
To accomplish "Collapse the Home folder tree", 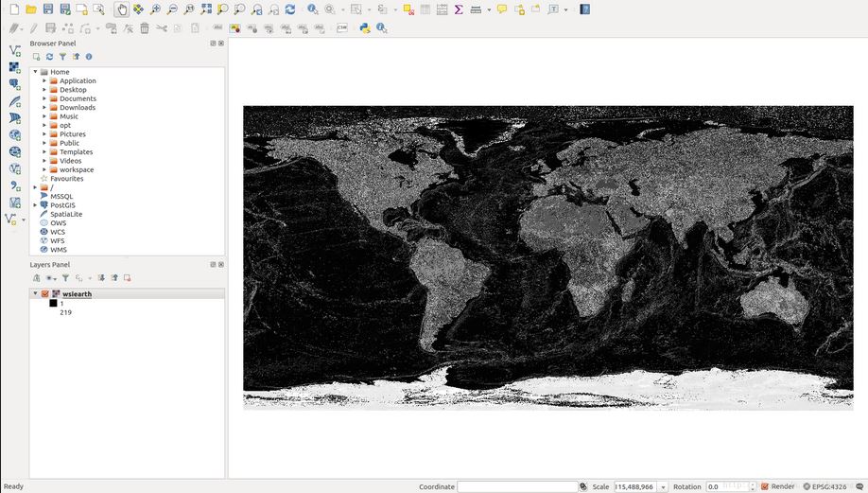I will (x=35, y=72).
